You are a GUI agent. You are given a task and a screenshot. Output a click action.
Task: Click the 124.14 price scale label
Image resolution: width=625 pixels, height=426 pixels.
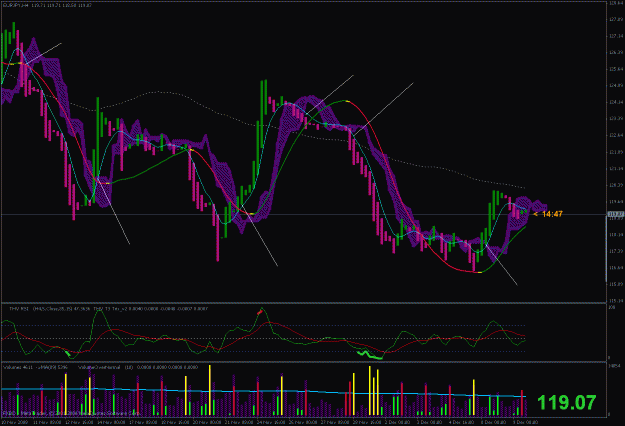click(x=616, y=102)
